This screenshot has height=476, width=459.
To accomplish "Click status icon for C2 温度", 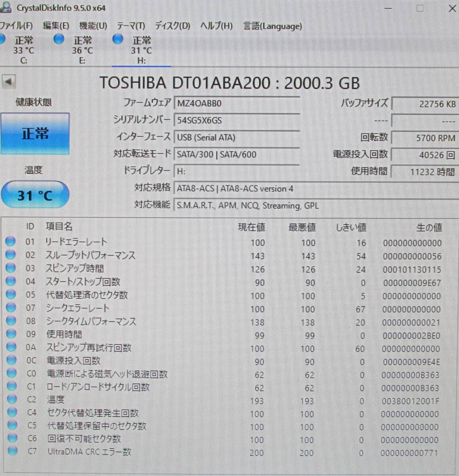I will coord(12,399).
